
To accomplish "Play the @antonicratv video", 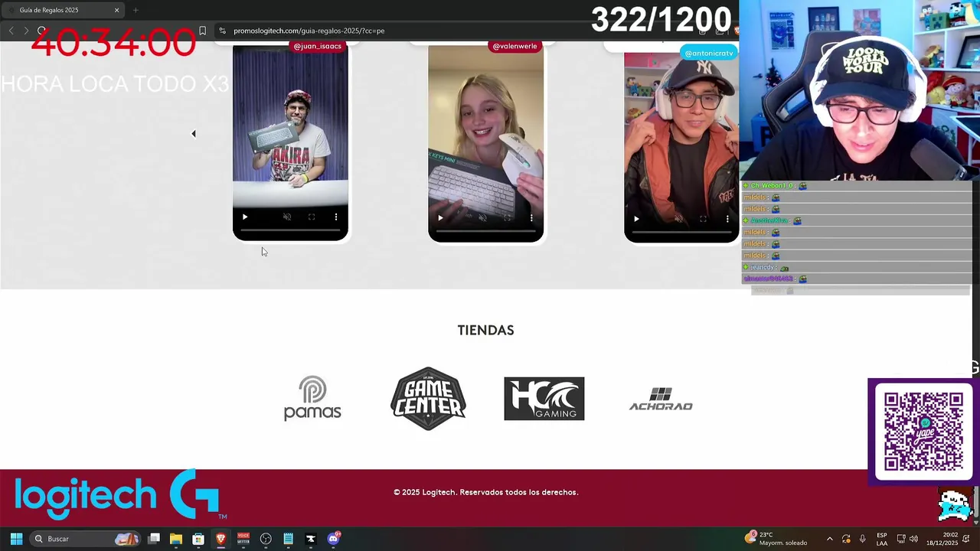I will (x=636, y=219).
